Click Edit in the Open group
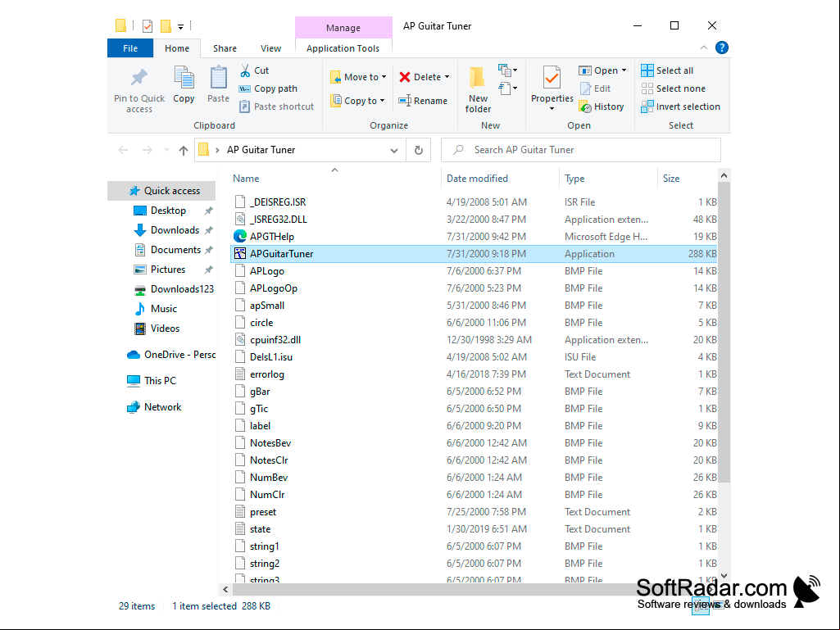This screenshot has height=630, width=840. click(x=595, y=88)
